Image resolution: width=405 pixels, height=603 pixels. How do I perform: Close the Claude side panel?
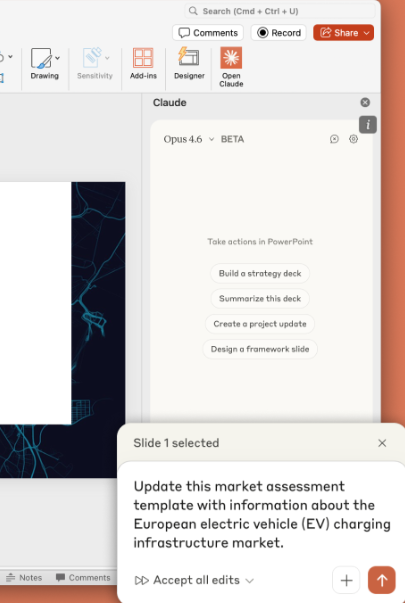(x=365, y=102)
